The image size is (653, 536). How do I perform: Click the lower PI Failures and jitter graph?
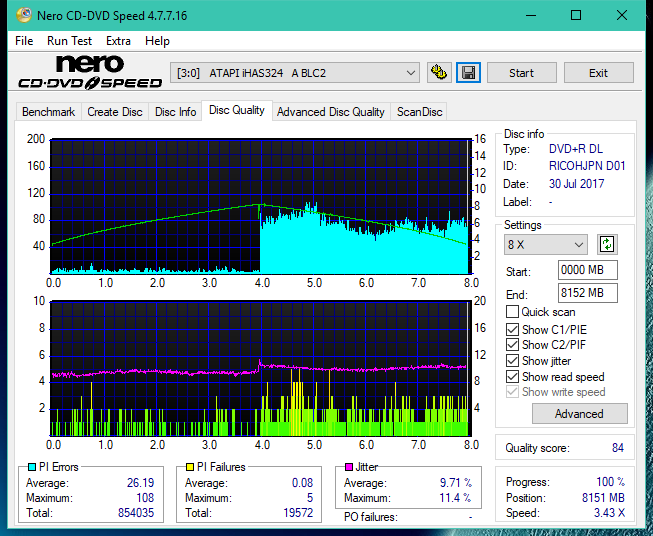[261, 368]
